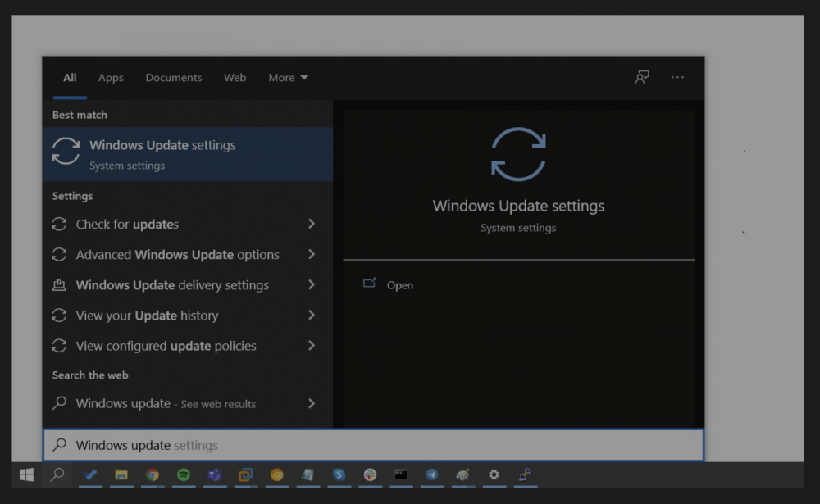Open Windows Update settings from right panel
820x504 pixels.
pos(399,285)
